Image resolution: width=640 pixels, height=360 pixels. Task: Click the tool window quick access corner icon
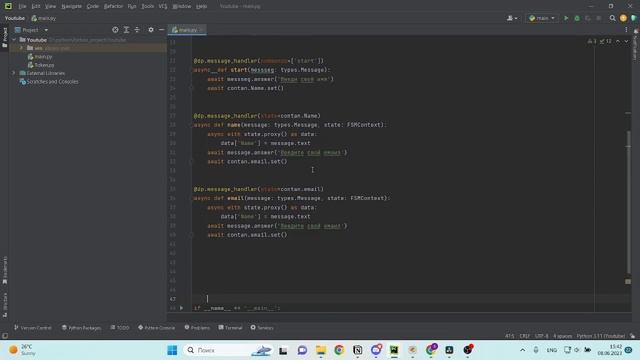click(x=4, y=336)
